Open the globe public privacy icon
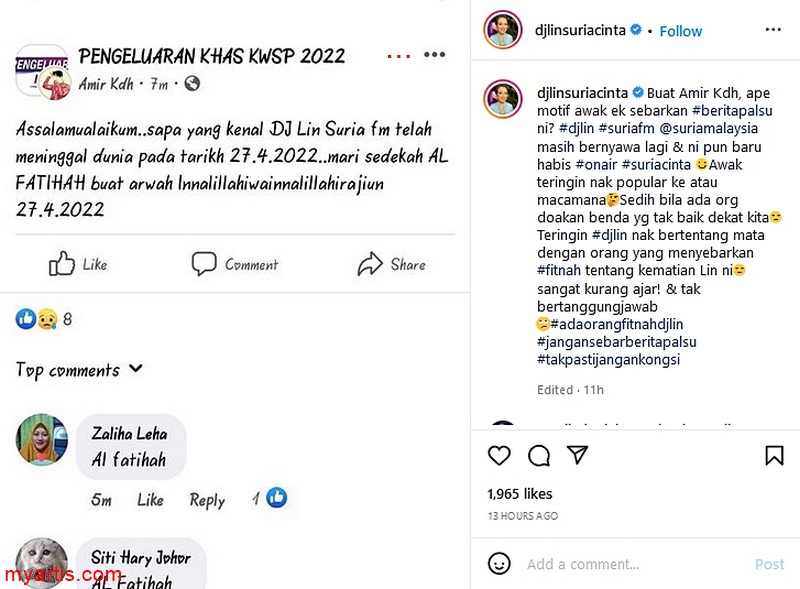 point(192,83)
